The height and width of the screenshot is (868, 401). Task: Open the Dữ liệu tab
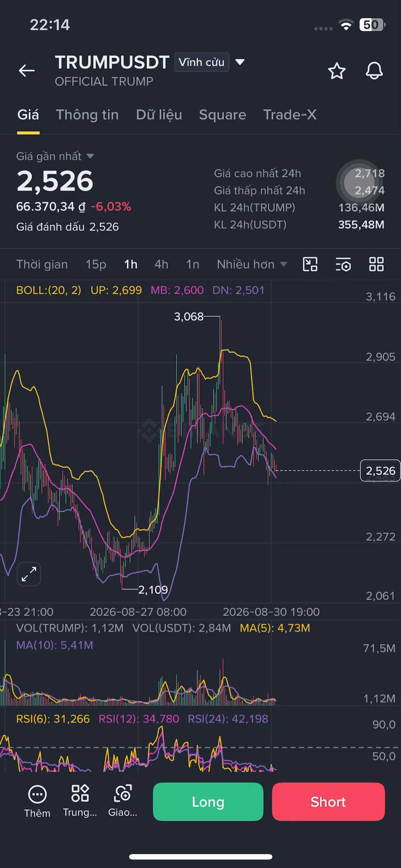click(x=159, y=115)
